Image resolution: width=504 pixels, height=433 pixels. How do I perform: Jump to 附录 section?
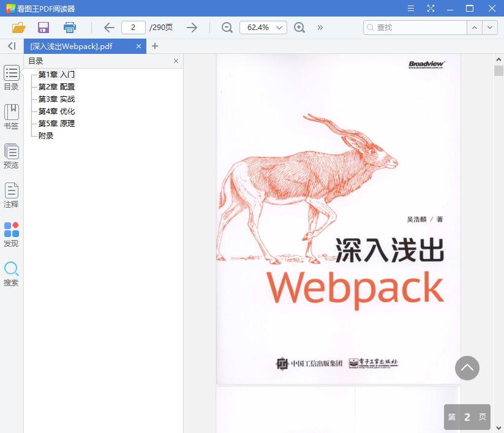coord(46,135)
